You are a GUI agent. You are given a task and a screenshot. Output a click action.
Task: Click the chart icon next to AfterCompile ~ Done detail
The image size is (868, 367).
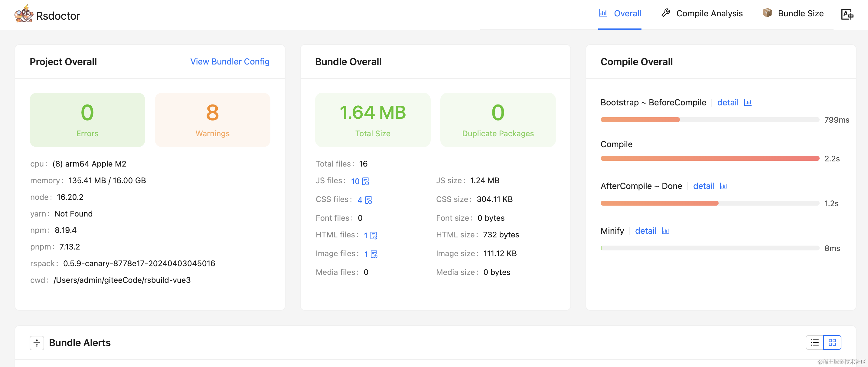click(x=724, y=186)
